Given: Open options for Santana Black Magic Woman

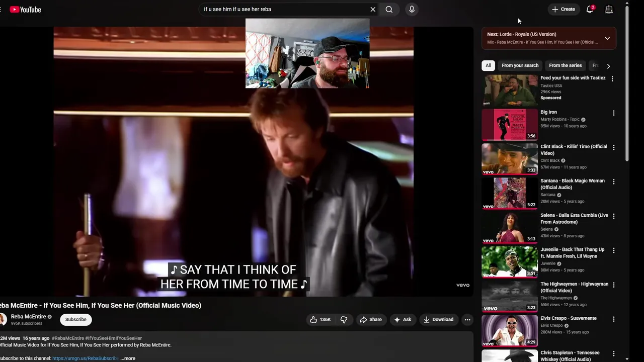Looking at the screenshot, I should click(613, 182).
